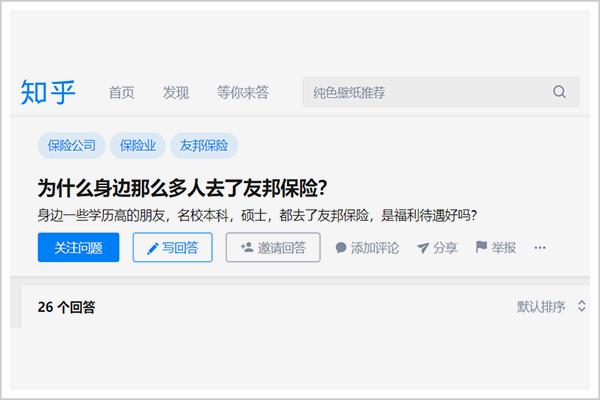Click the person-plus icon on 邀请回答
Screen dimensions: 600x400
[247, 247]
